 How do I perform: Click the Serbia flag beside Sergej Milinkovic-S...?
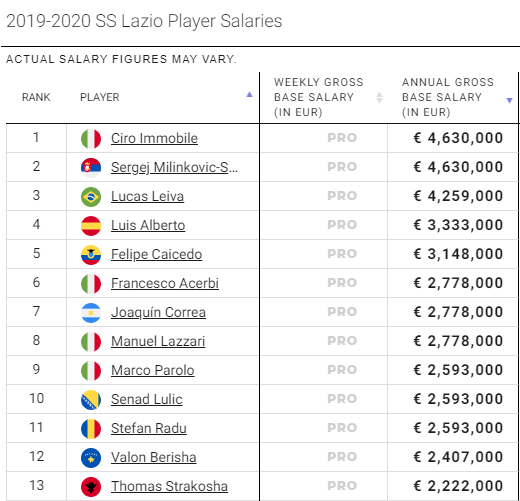click(x=91, y=167)
